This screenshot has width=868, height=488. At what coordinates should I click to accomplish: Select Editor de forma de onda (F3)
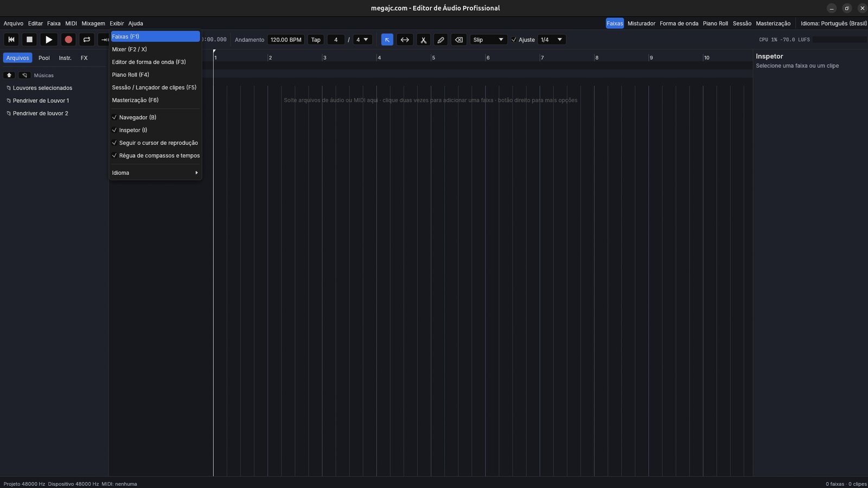(156, 62)
